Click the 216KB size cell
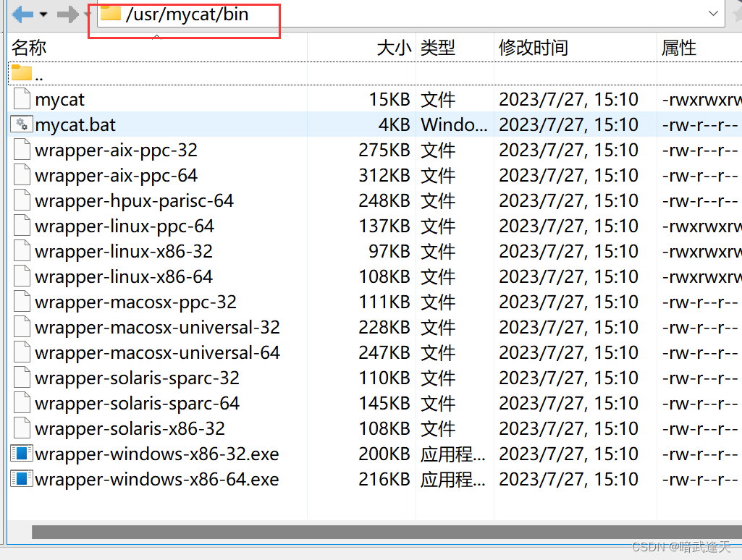Image resolution: width=742 pixels, height=560 pixels. tap(384, 480)
